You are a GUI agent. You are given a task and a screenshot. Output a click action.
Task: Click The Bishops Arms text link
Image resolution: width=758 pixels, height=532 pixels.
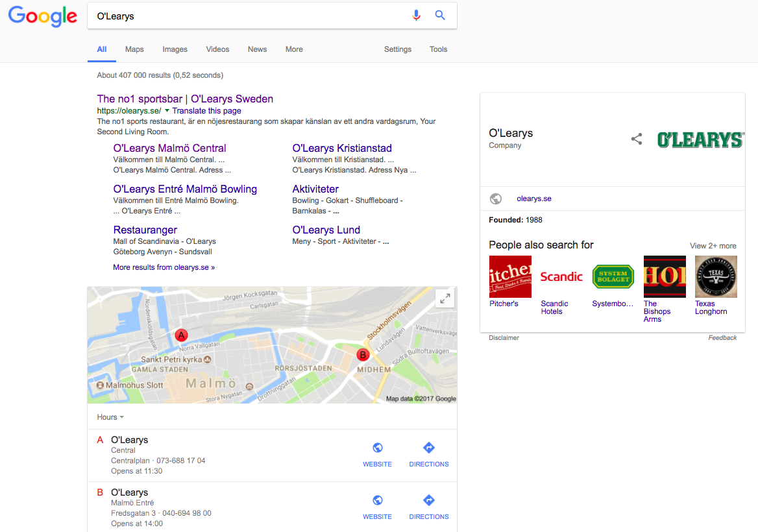click(x=657, y=311)
